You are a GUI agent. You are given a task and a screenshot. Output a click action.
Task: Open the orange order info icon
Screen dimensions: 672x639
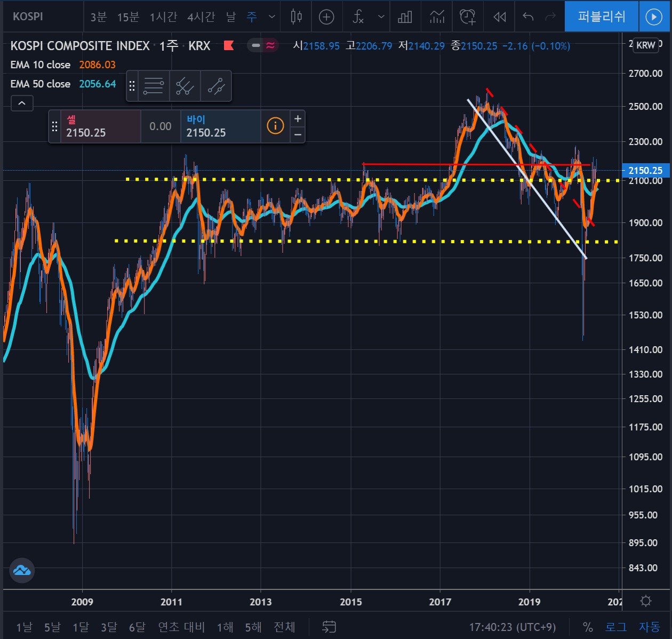(275, 126)
